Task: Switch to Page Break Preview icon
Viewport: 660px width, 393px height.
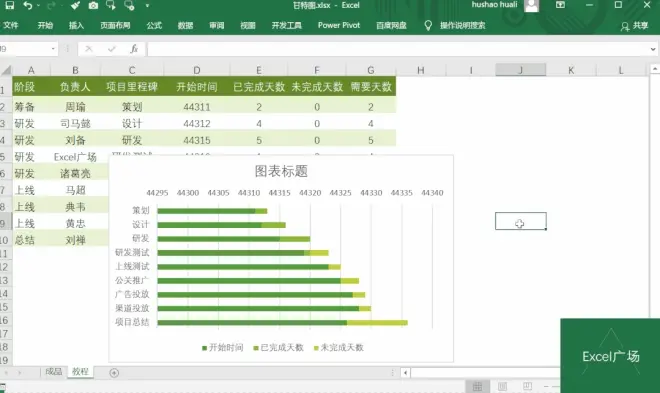Action: [527, 386]
